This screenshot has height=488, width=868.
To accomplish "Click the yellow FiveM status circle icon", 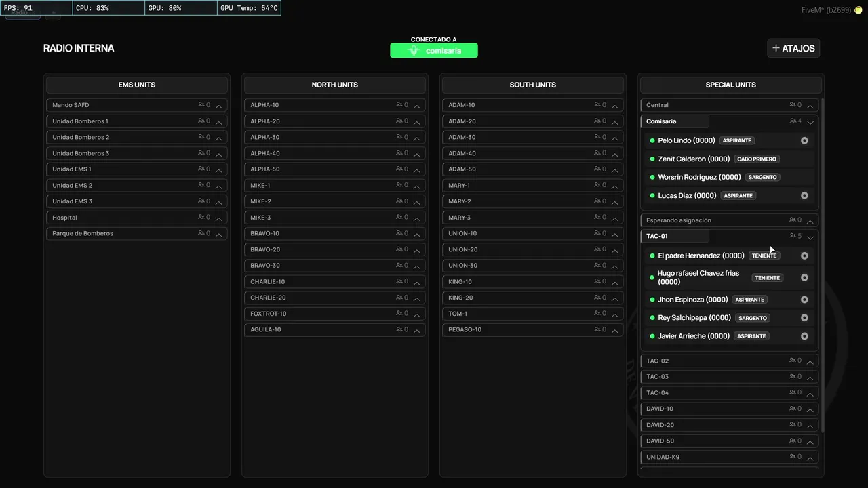I will pos(858,10).
